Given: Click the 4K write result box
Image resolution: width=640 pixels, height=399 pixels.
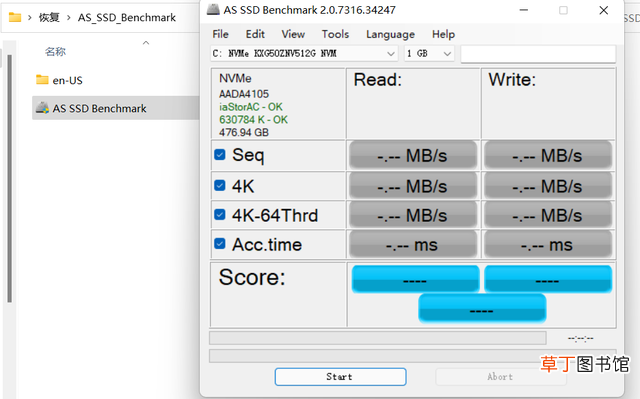Looking at the screenshot, I should (548, 186).
